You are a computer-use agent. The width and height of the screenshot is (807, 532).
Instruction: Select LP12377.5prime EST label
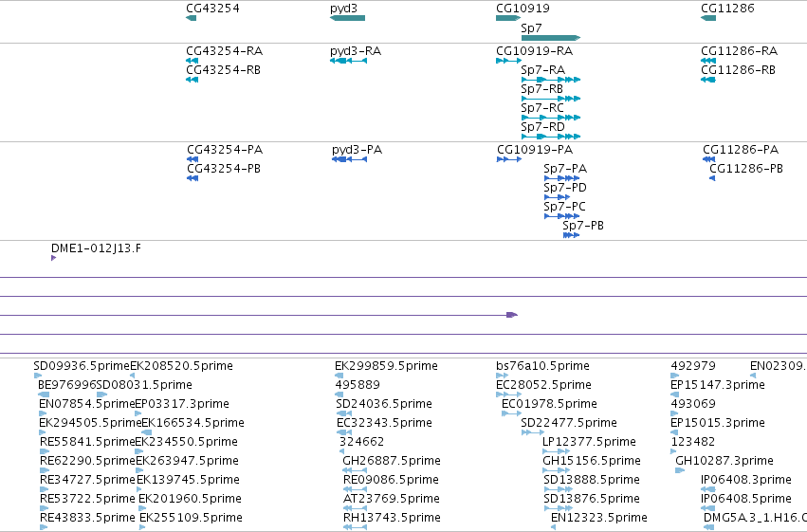coord(589,442)
